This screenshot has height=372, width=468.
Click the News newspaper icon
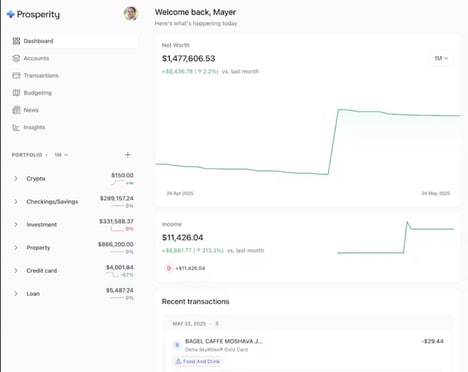click(x=16, y=110)
